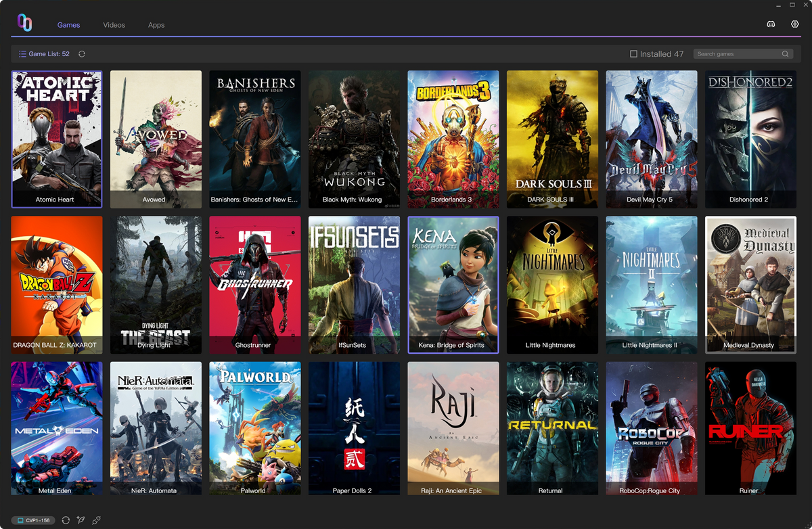This screenshot has width=812, height=529.
Task: Refresh the game list using the refresh icon
Action: 82,54
